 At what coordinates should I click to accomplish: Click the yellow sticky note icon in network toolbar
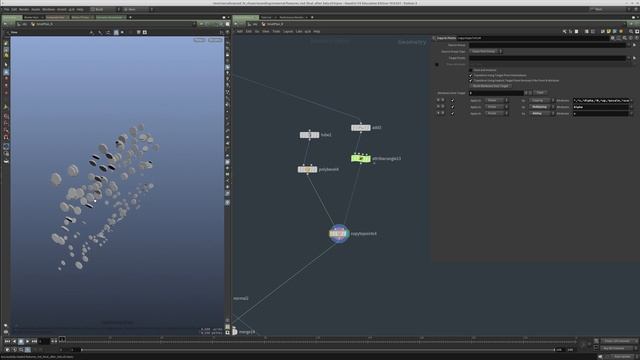(609, 31)
